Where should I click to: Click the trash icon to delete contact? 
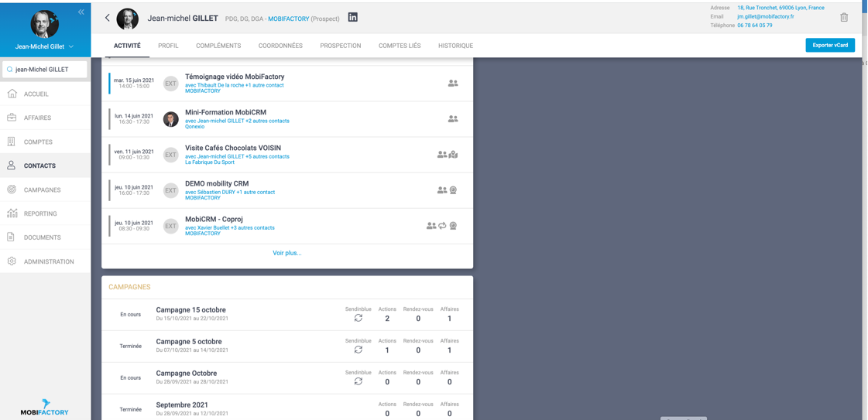tap(844, 17)
